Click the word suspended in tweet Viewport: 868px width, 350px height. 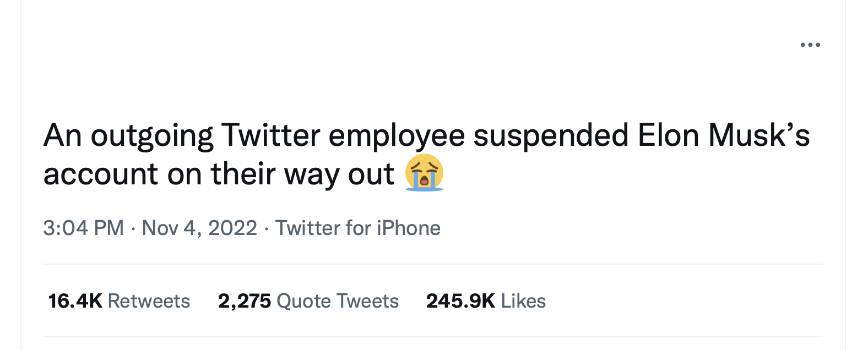tap(551, 136)
